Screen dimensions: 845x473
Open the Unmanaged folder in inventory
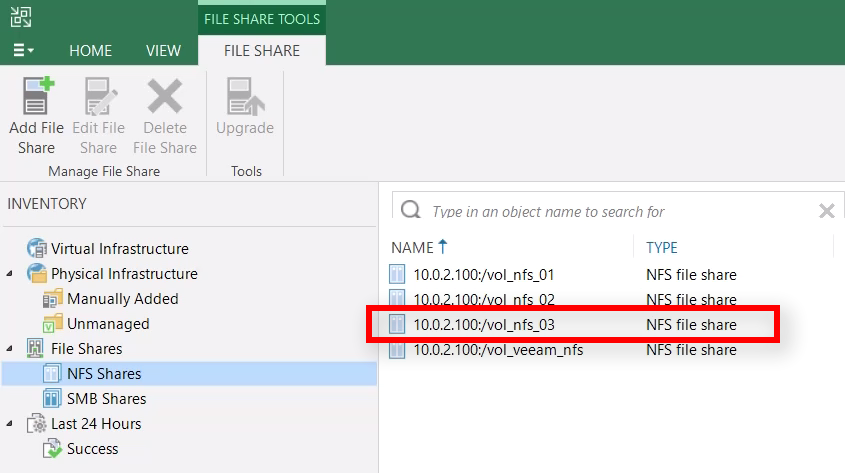[107, 324]
